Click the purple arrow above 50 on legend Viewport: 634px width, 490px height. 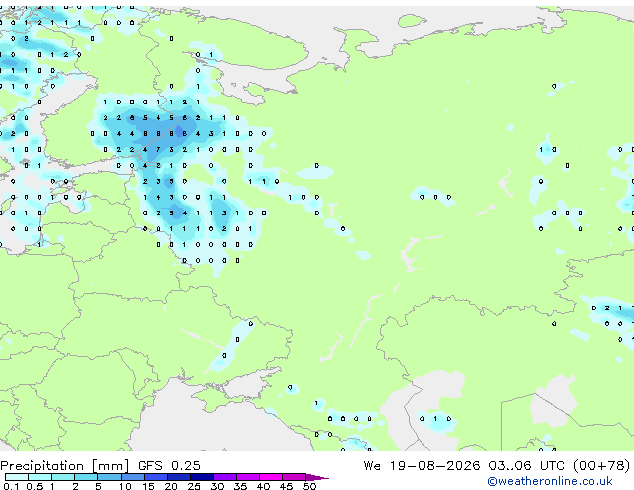click(317, 477)
